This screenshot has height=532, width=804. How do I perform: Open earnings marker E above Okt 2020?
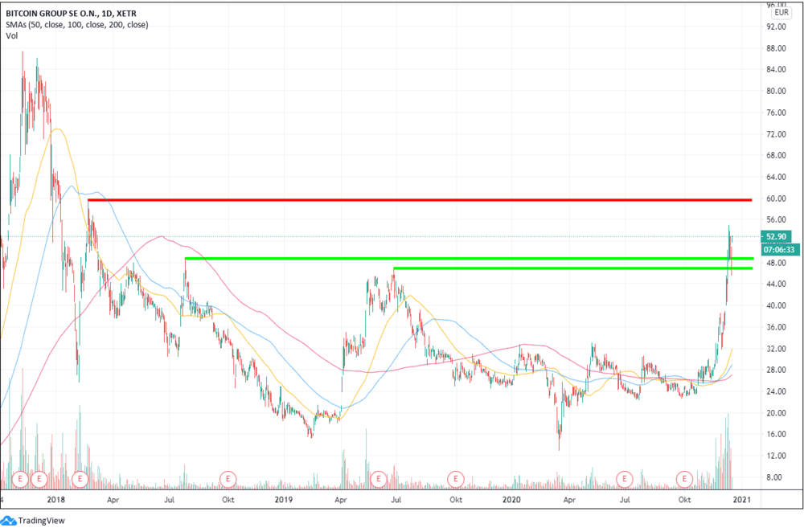point(684,479)
